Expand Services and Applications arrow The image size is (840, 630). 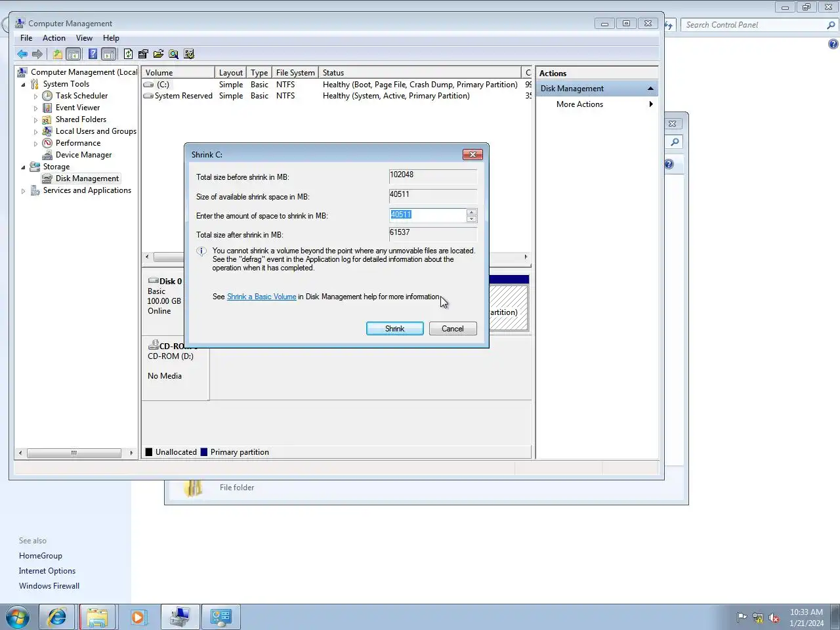pyautogui.click(x=23, y=191)
